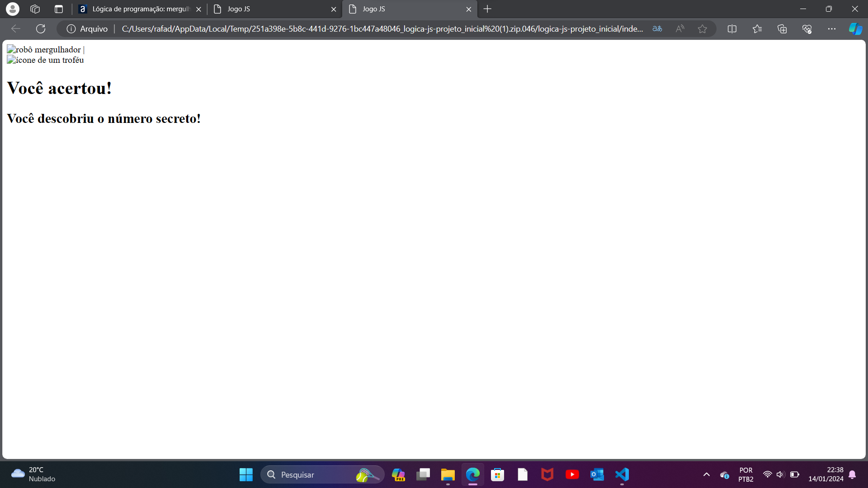868x488 pixels.
Task: Click the Você acertou! heading
Action: pos(59,88)
